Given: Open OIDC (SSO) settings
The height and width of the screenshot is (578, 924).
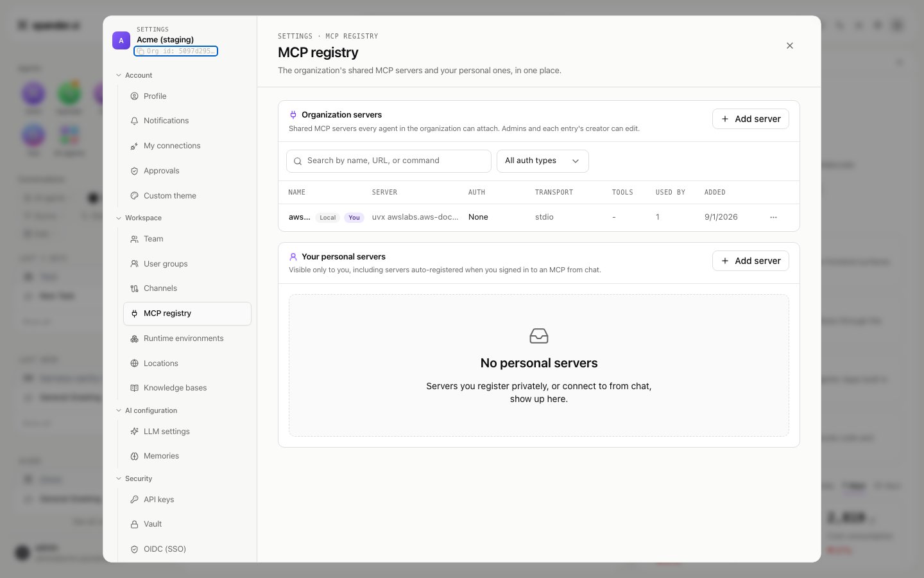Looking at the screenshot, I should point(187,549).
